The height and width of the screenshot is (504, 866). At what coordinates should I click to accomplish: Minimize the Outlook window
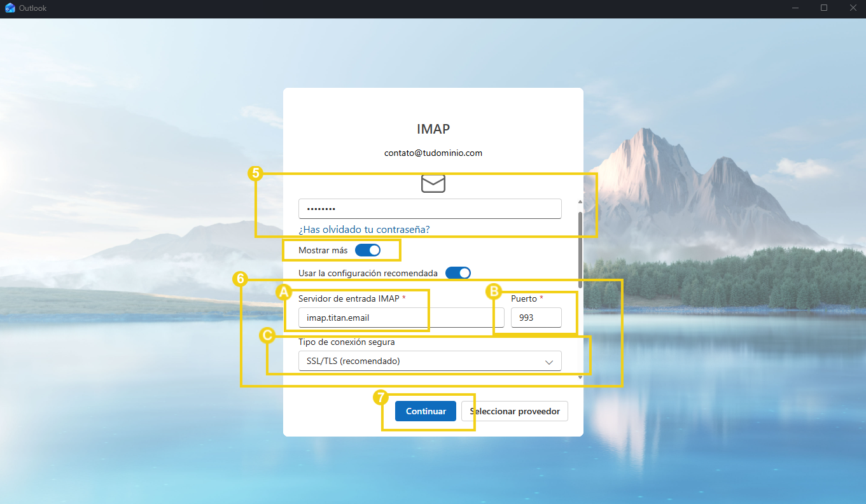795,8
